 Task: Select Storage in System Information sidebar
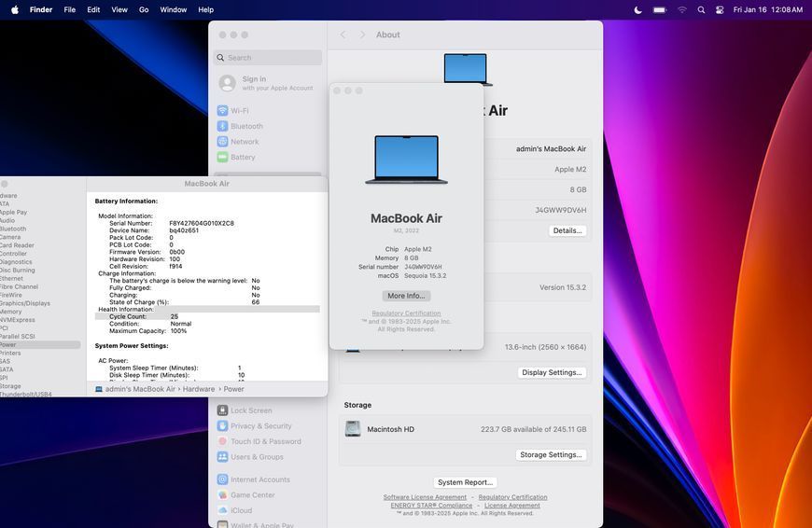click(10, 385)
